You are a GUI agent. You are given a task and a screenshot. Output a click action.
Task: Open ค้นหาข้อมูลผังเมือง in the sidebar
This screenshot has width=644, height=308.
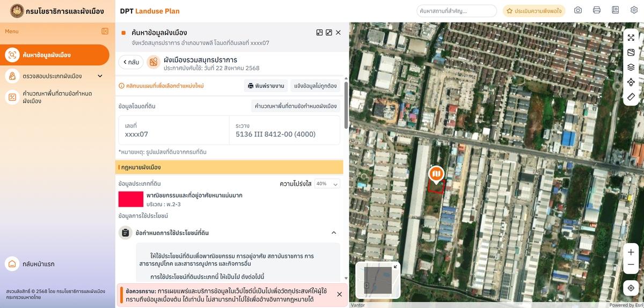[x=55, y=55]
